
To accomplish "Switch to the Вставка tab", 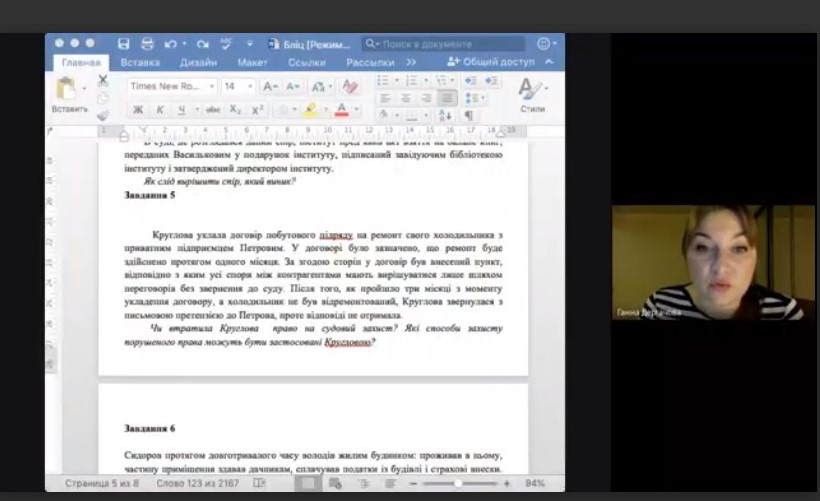I will coord(140,62).
